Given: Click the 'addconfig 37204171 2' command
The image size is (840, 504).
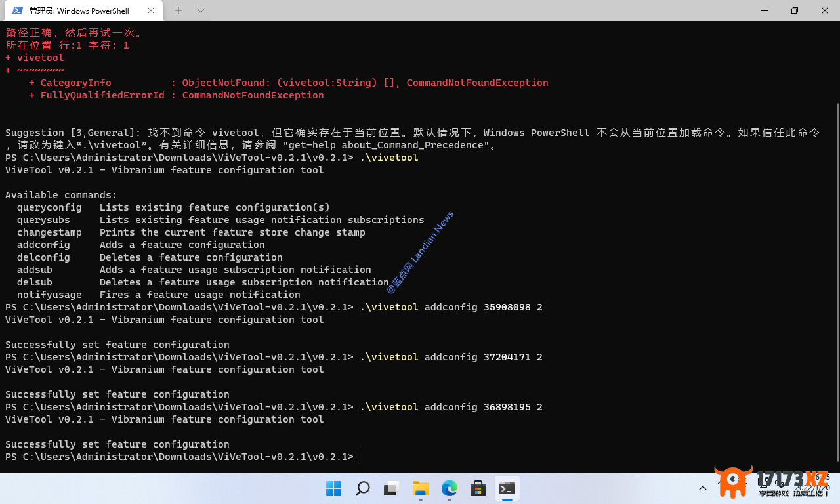Looking at the screenshot, I should click(x=484, y=357).
